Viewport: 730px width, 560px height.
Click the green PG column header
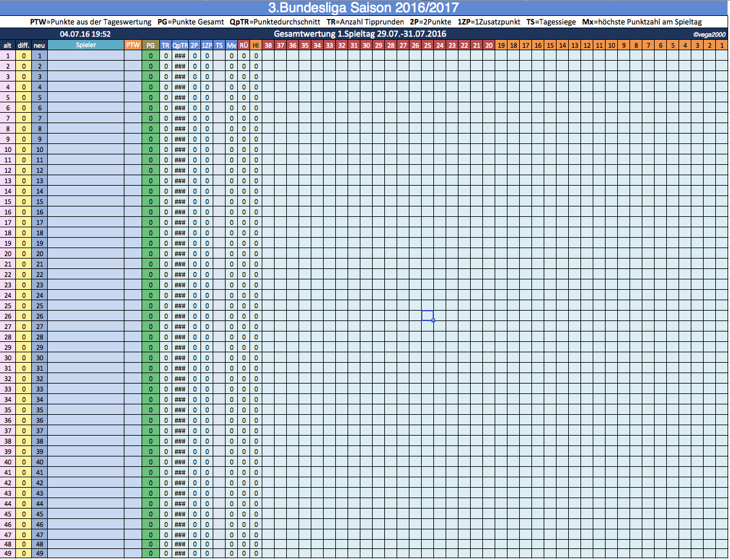150,45
